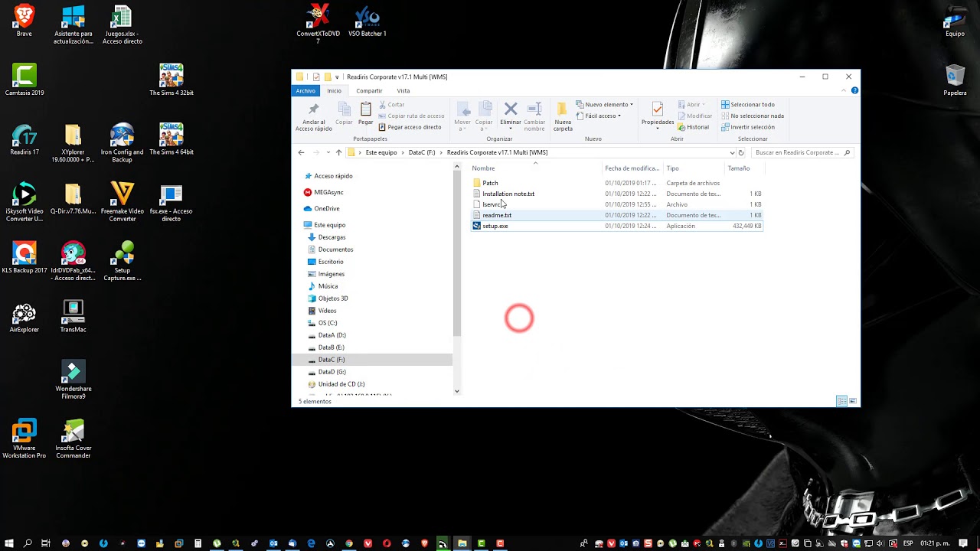Viewport: 980px width, 551px height.
Task: Open Explorer help question mark icon
Action: (x=854, y=90)
